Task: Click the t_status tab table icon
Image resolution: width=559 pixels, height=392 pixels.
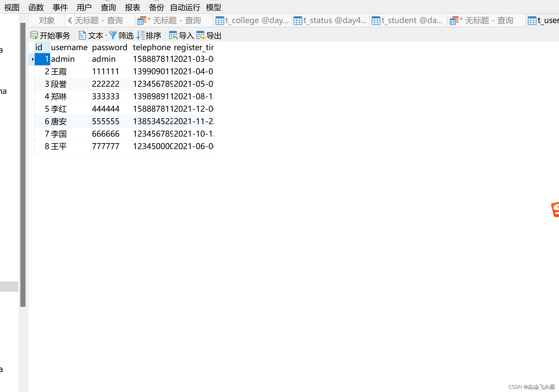Action: click(x=298, y=21)
